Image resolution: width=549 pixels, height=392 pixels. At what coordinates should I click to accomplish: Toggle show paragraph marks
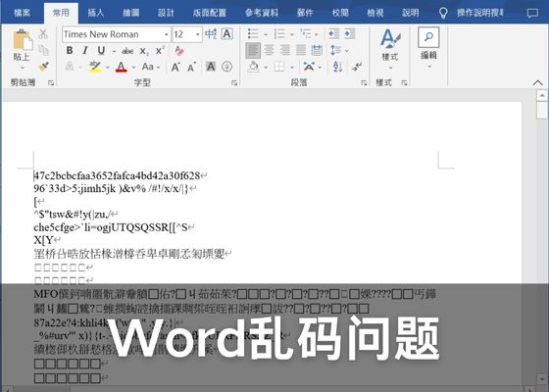coord(357,67)
